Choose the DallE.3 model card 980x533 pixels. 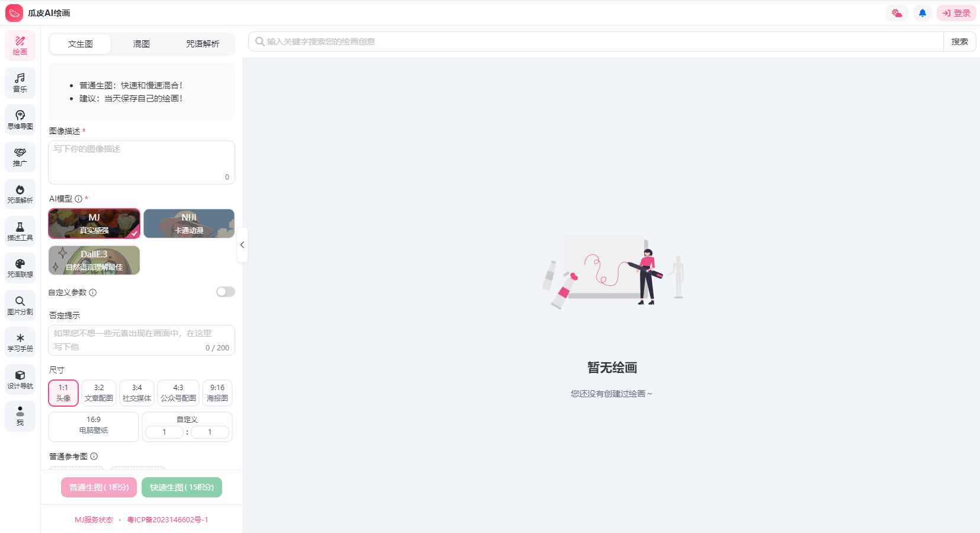(x=94, y=260)
